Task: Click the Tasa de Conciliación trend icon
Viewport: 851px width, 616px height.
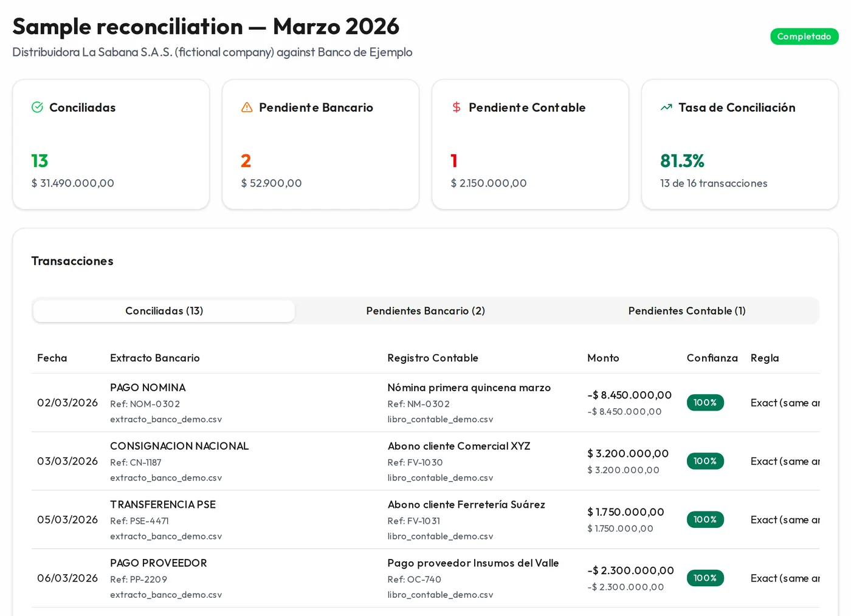Action: (x=666, y=108)
